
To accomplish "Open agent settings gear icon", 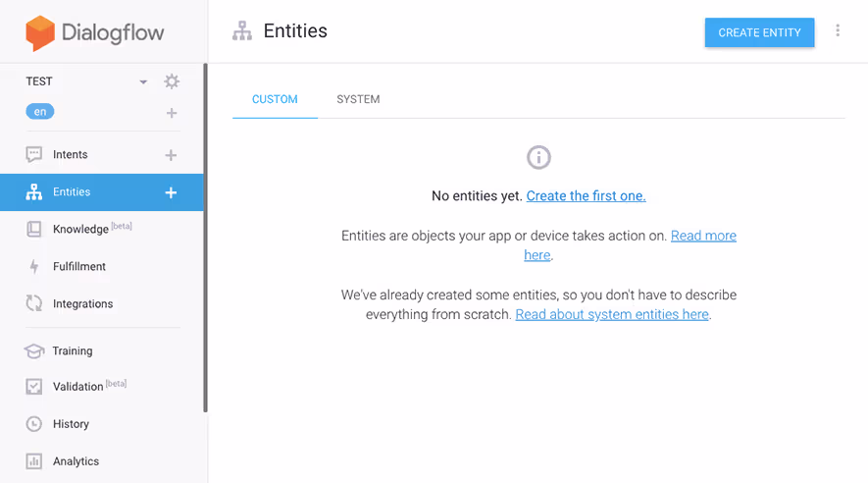I will (x=172, y=81).
